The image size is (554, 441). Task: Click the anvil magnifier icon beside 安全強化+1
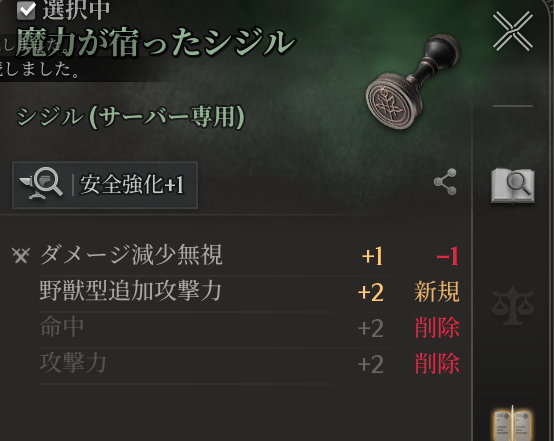tap(41, 183)
